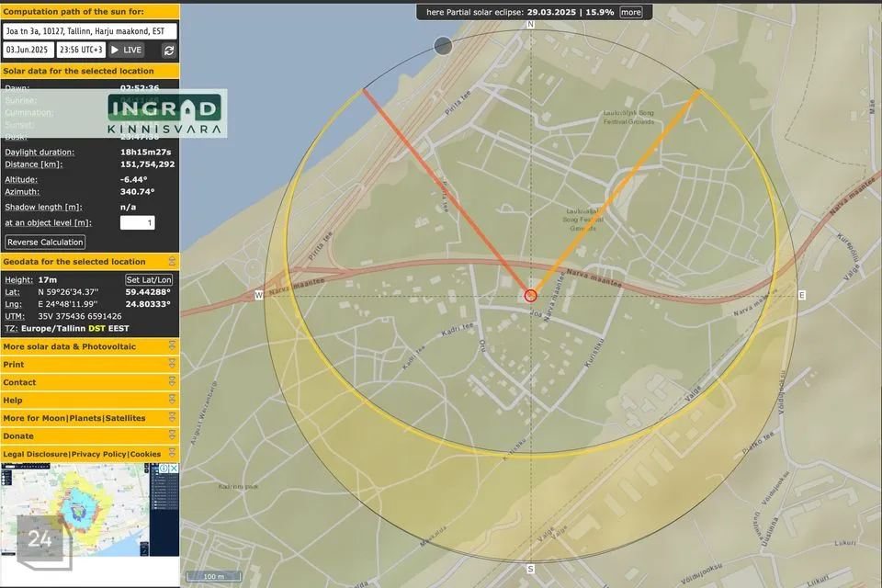Click the S compass marker
The image size is (882, 588).
530,567
